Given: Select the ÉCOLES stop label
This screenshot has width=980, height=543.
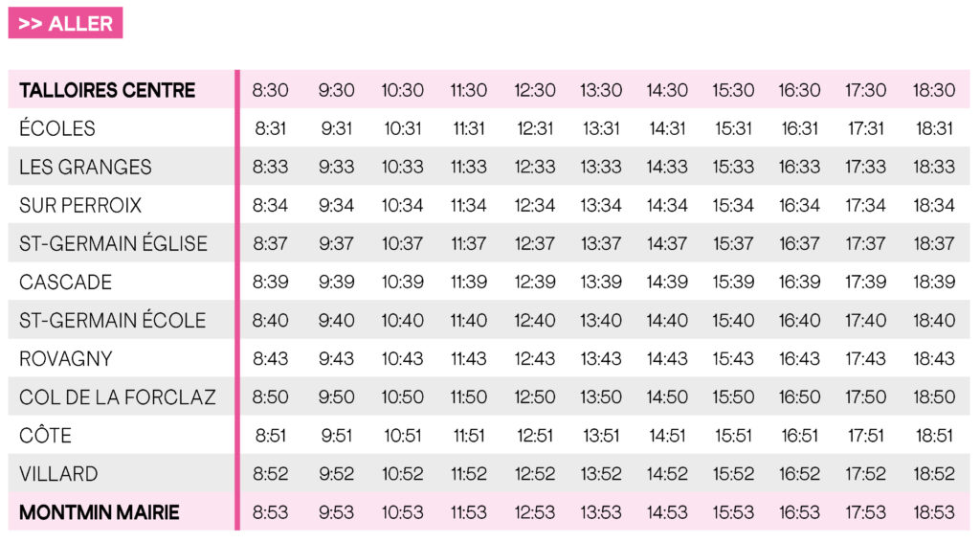Looking at the screenshot, I should 56,128.
